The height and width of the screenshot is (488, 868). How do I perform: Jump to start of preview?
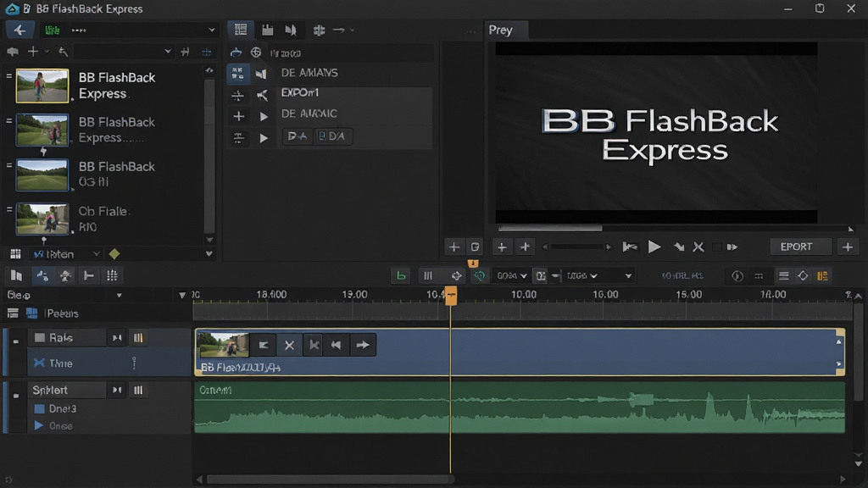(x=630, y=247)
